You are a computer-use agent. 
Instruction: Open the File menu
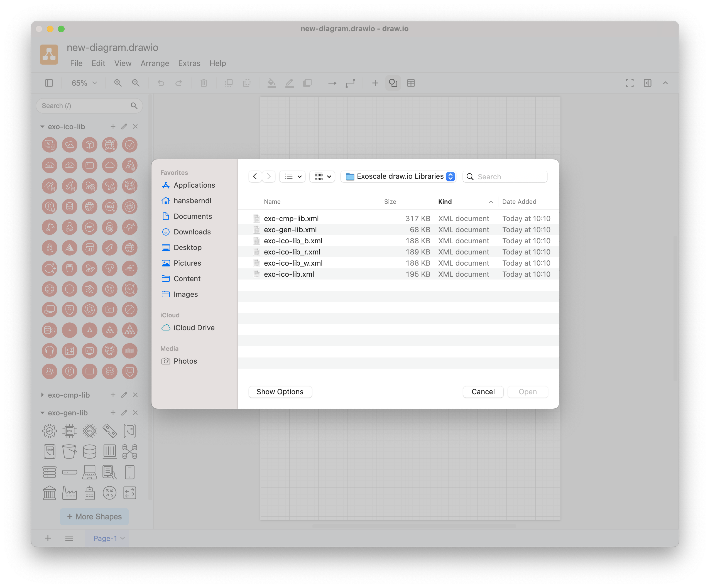coord(76,63)
